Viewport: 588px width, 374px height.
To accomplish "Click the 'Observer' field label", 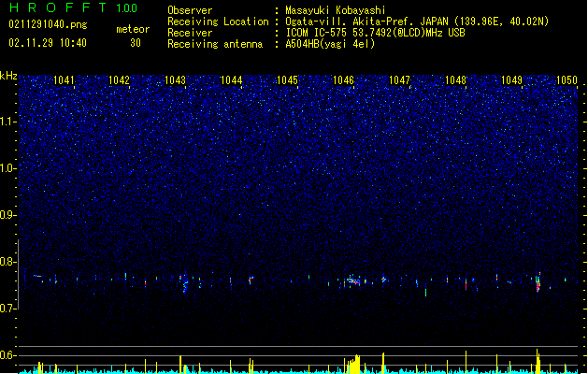I will [x=190, y=10].
